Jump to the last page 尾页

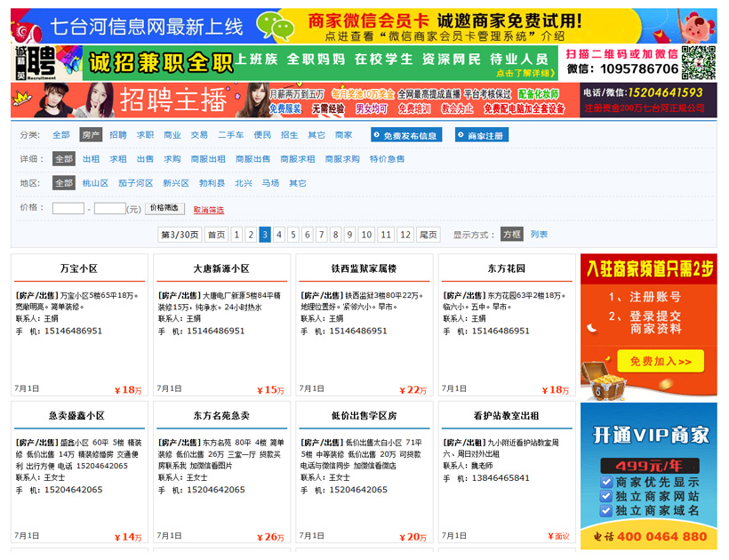click(x=429, y=235)
